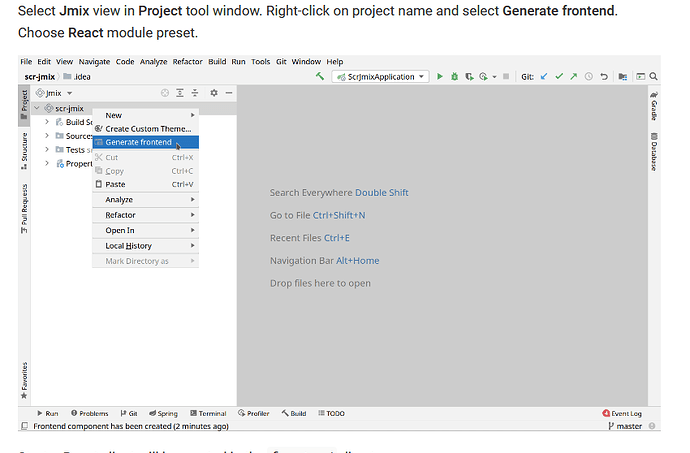Open the Analyze submenu in context menu
This screenshot has width=690, height=453.
[146, 200]
